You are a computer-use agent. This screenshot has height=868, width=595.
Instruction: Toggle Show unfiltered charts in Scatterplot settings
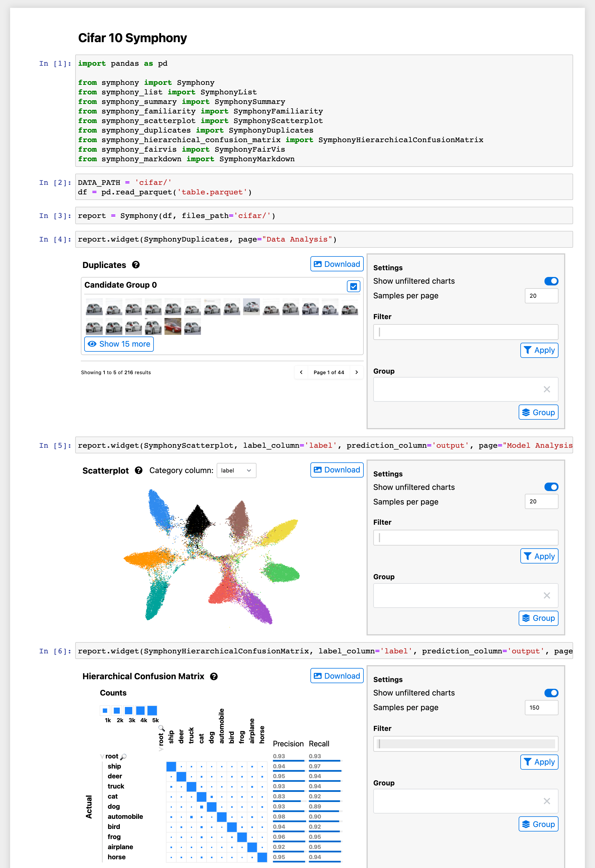(x=551, y=487)
